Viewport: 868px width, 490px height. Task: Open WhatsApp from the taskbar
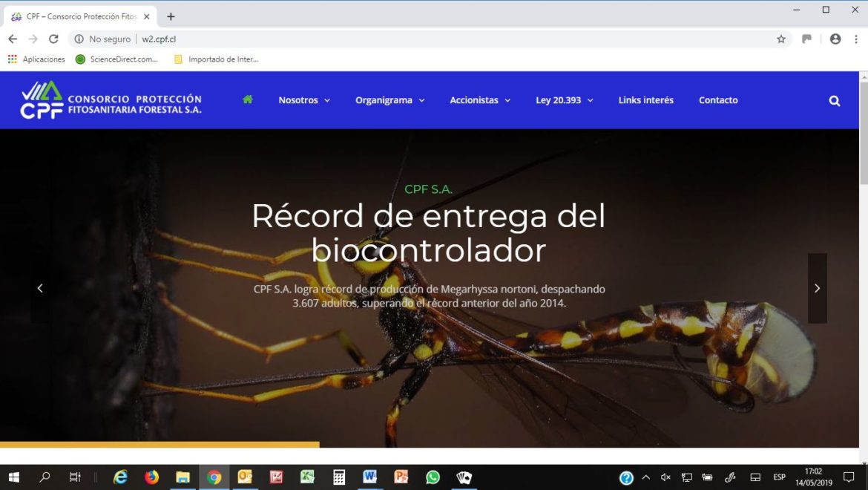point(433,477)
